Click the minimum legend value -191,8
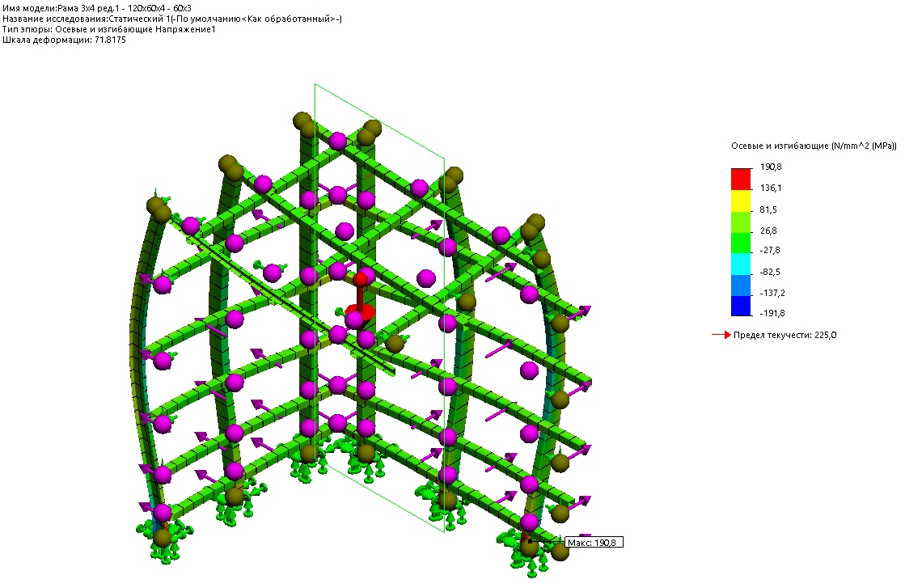Viewport: 905px width, 588px height. click(x=772, y=315)
